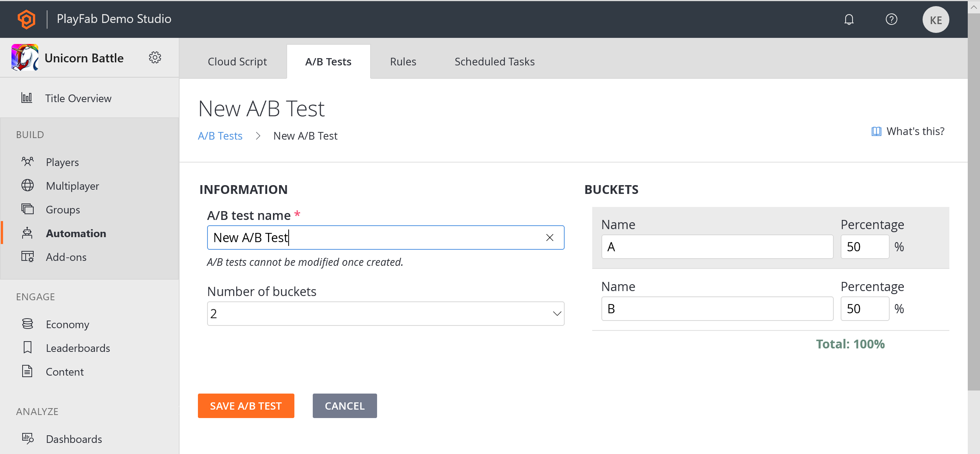This screenshot has height=454, width=980.
Task: Click the New A/B Test breadcrumb text
Action: click(x=305, y=136)
